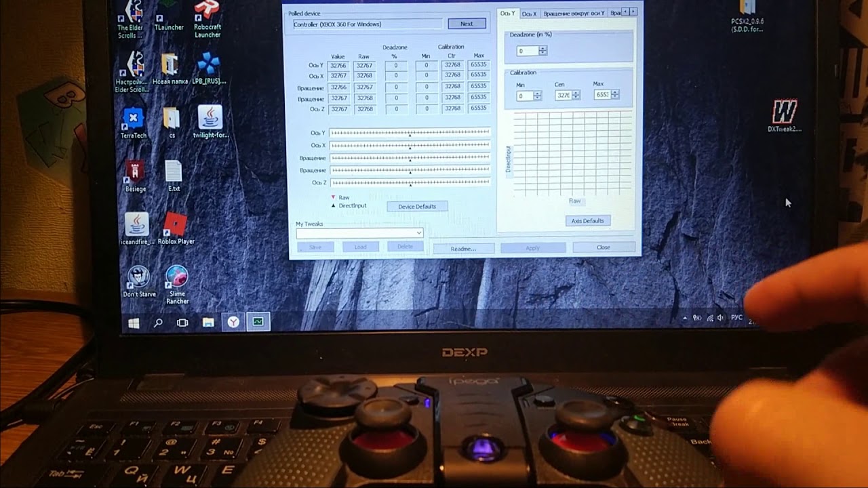Click the Ось X Raw cell 32768
This screenshot has height=488, width=868.
point(365,76)
